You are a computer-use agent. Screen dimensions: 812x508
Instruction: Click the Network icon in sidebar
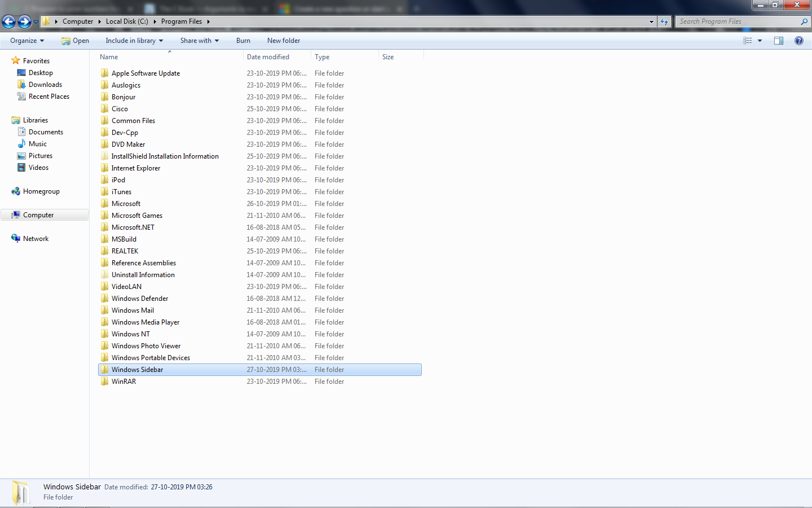16,239
